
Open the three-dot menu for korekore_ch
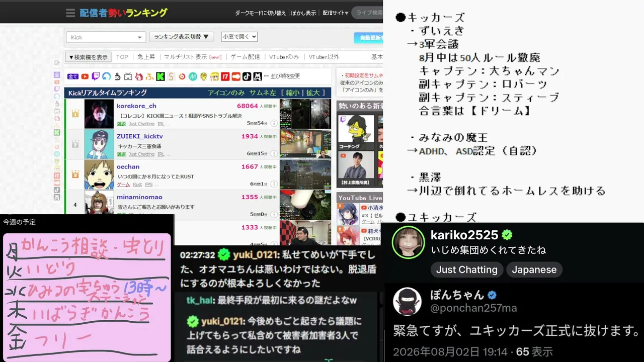tap(274, 123)
